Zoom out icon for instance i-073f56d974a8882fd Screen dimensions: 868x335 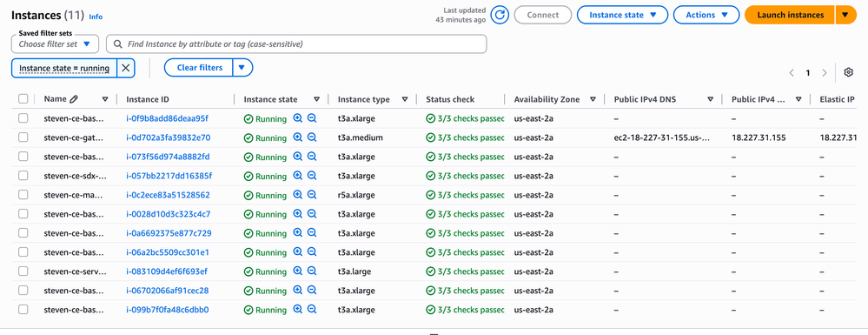pyautogui.click(x=312, y=157)
